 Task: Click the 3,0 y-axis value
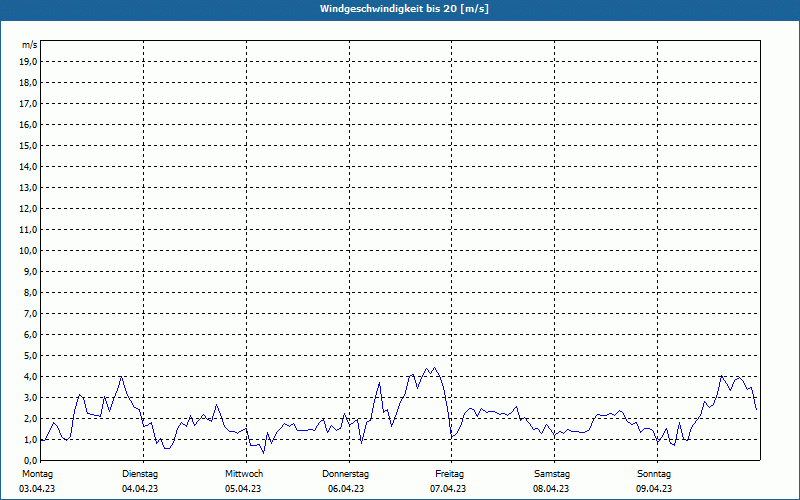point(30,397)
